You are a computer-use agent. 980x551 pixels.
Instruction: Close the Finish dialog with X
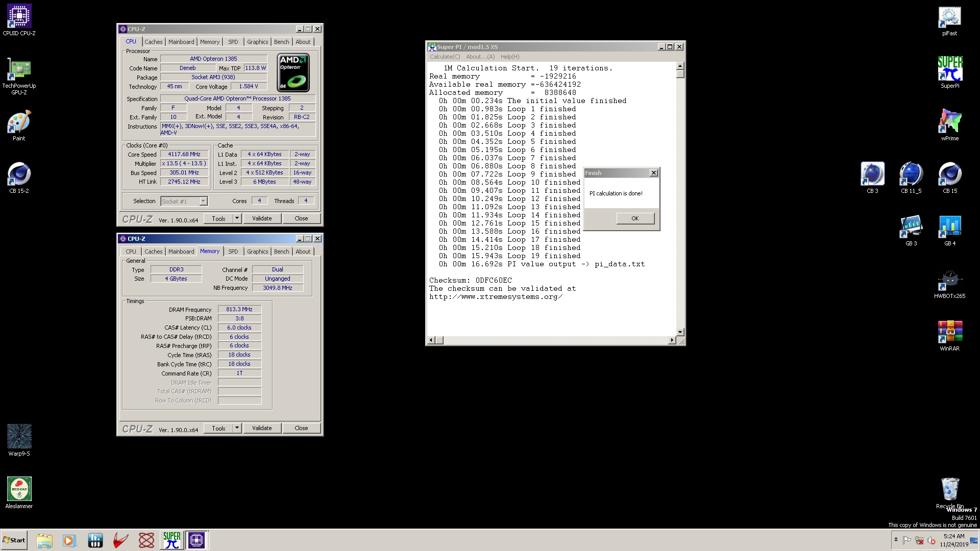[x=653, y=173]
